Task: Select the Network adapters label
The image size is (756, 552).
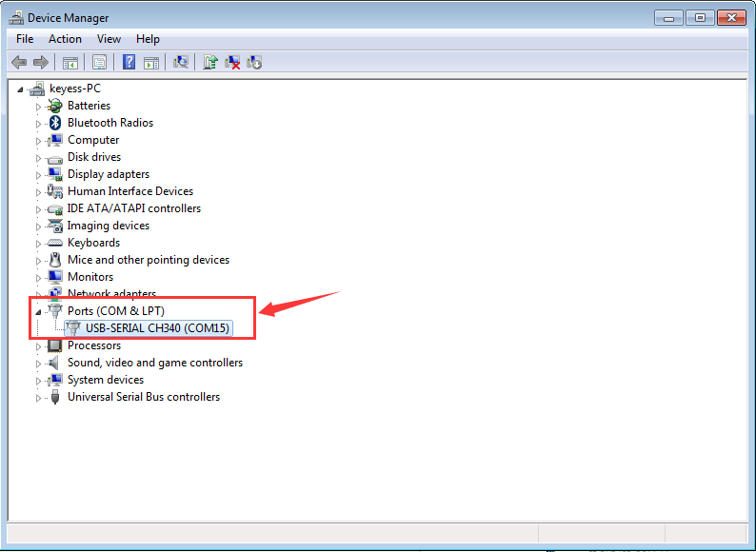Action: [x=111, y=293]
